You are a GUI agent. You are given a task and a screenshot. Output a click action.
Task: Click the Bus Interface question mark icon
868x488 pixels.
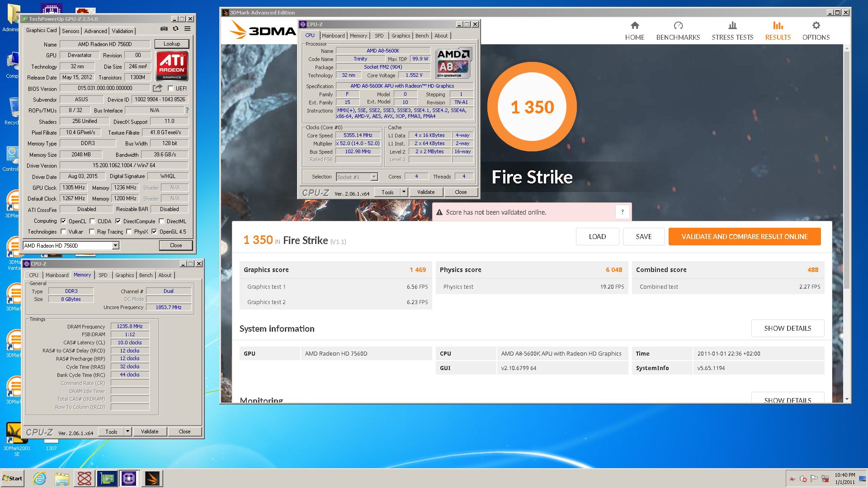pyautogui.click(x=187, y=110)
